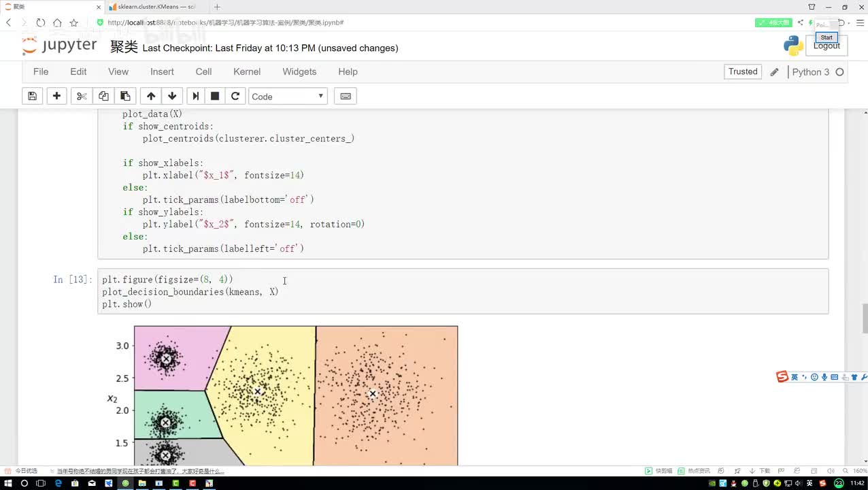This screenshot has height=490, width=868.
Task: Click the Trusted notebook button
Action: pos(743,71)
